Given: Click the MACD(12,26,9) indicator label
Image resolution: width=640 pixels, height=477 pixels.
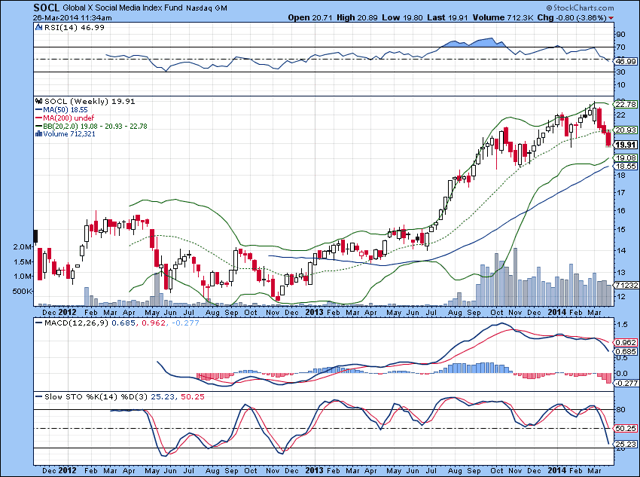Looking at the screenshot, I should pyautogui.click(x=76, y=323).
